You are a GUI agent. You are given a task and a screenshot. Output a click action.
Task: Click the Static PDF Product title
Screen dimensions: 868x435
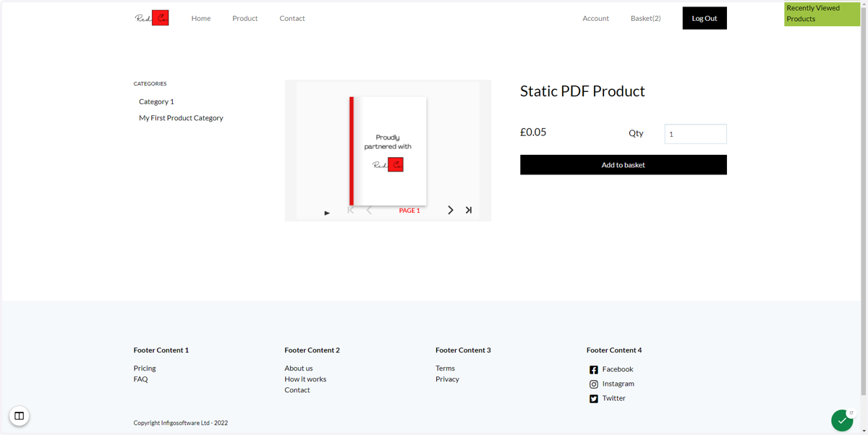click(x=582, y=91)
